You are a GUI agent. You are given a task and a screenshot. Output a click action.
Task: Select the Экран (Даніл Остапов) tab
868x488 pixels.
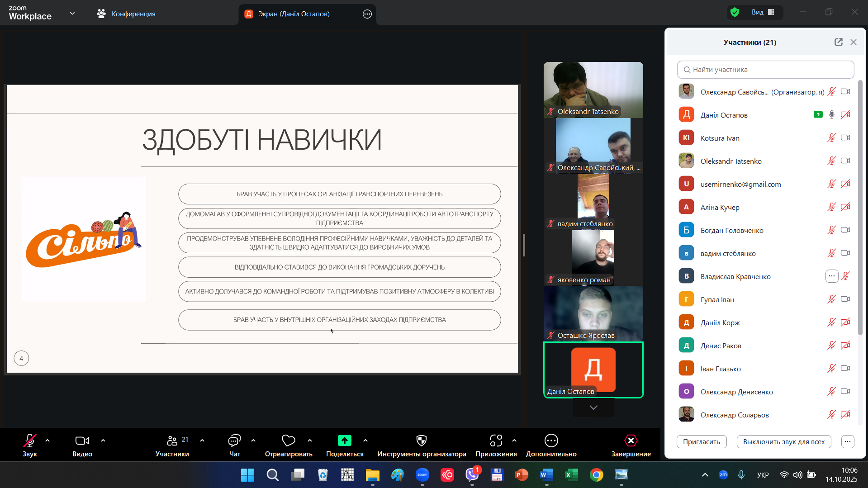click(x=294, y=14)
